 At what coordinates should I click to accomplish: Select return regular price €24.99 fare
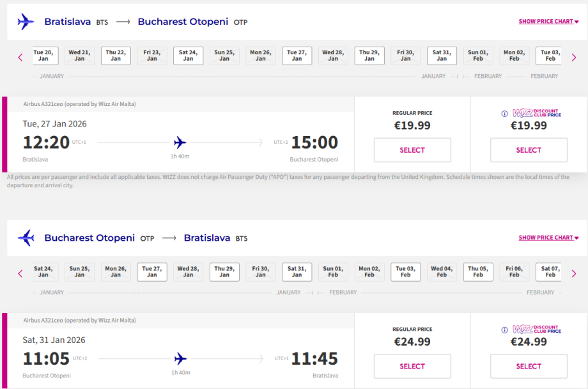click(412, 366)
